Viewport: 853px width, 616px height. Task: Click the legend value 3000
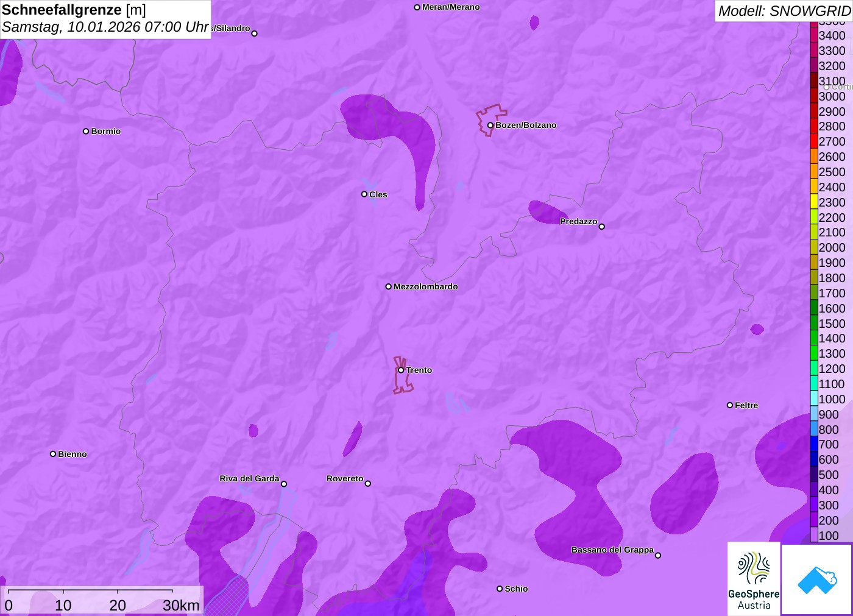[832, 96]
